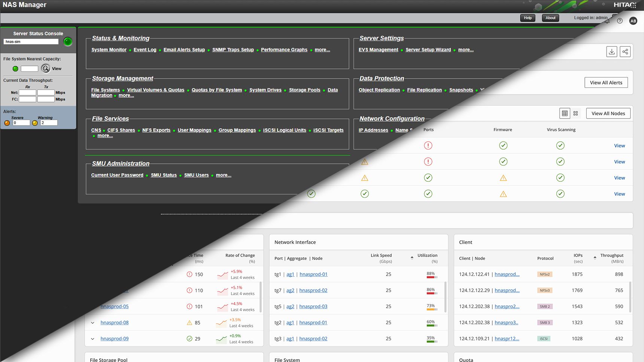Viewport: 644px width, 362px height.
Task: Open Status & Monitoring more... link
Action: (x=322, y=50)
